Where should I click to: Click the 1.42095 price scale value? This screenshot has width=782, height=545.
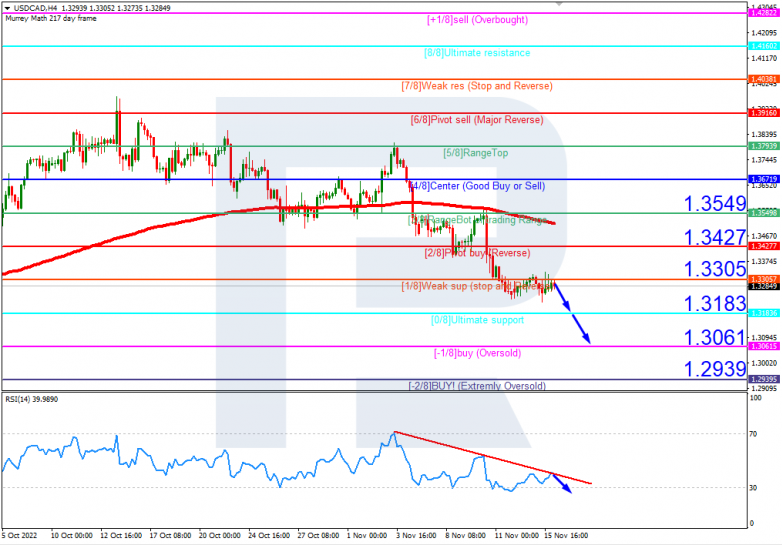(x=764, y=33)
